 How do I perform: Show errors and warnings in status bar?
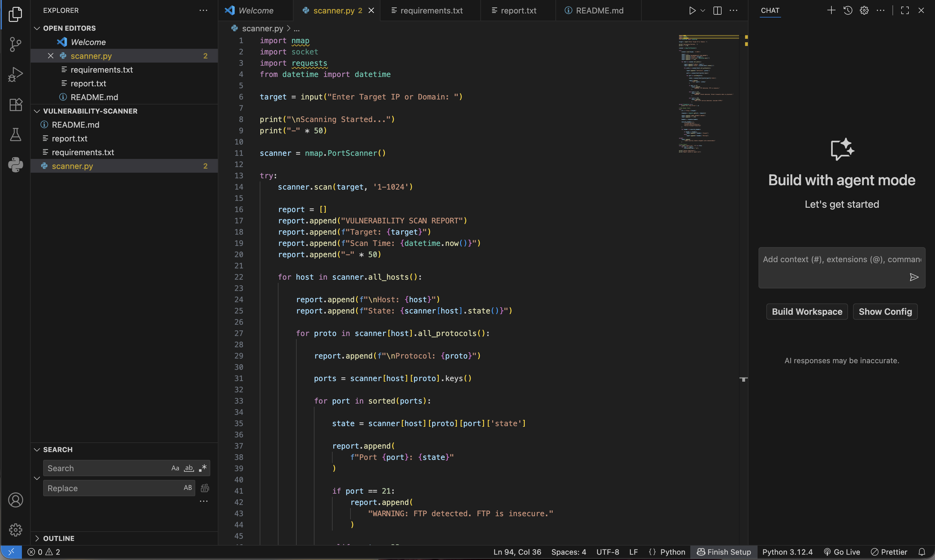point(44,552)
